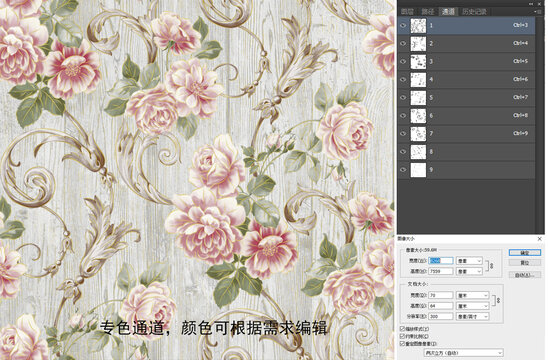Open the resample method dropdown 两次立方(自动)
The height and width of the screenshot is (360, 548).
tap(464, 353)
